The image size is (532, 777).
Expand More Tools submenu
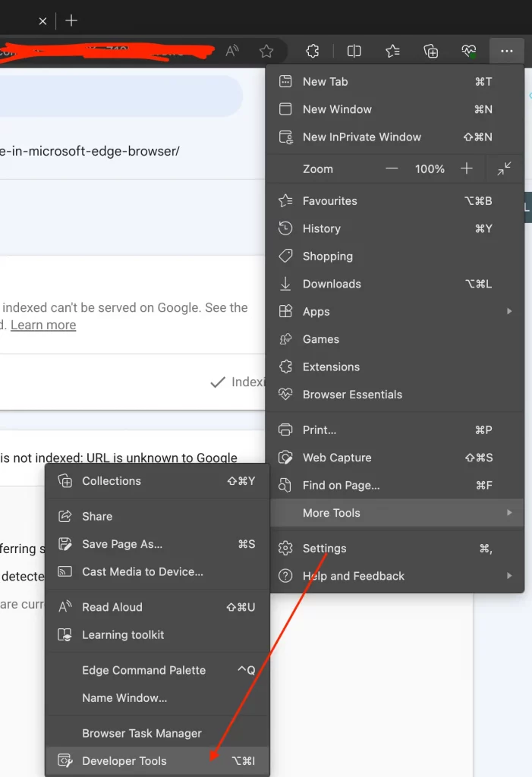(x=397, y=513)
